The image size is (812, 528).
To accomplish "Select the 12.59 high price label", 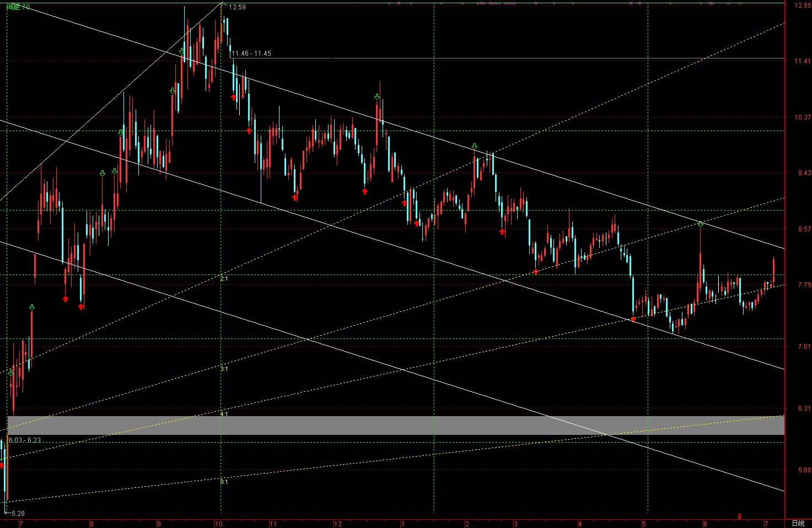I will 237,7.
